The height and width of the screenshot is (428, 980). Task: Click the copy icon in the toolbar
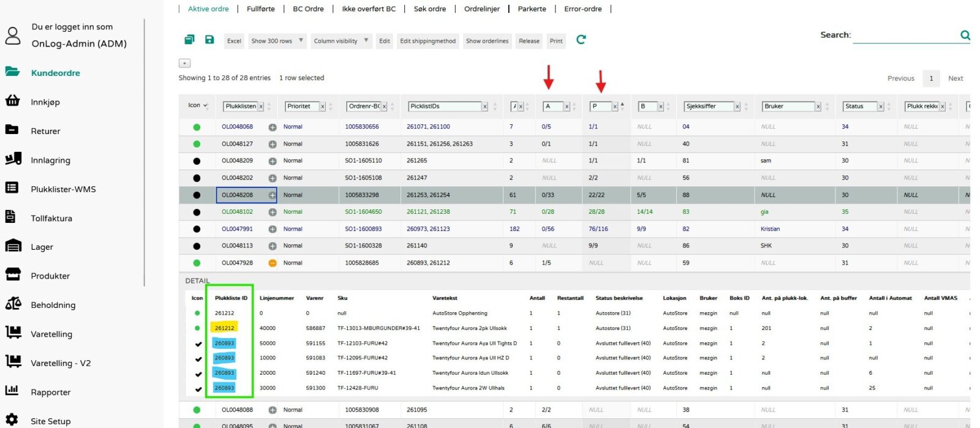click(189, 40)
